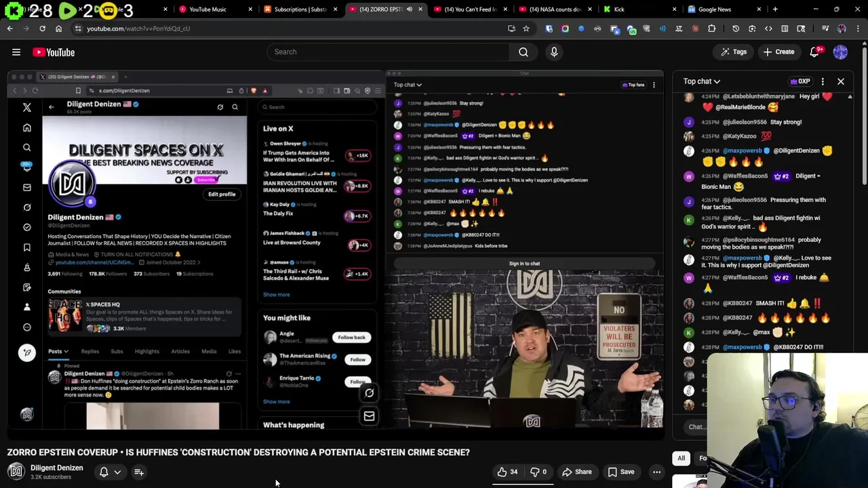Mute the ZORRO EPSTEIN tab via speaker icon
The image size is (868, 488).
[x=410, y=9]
